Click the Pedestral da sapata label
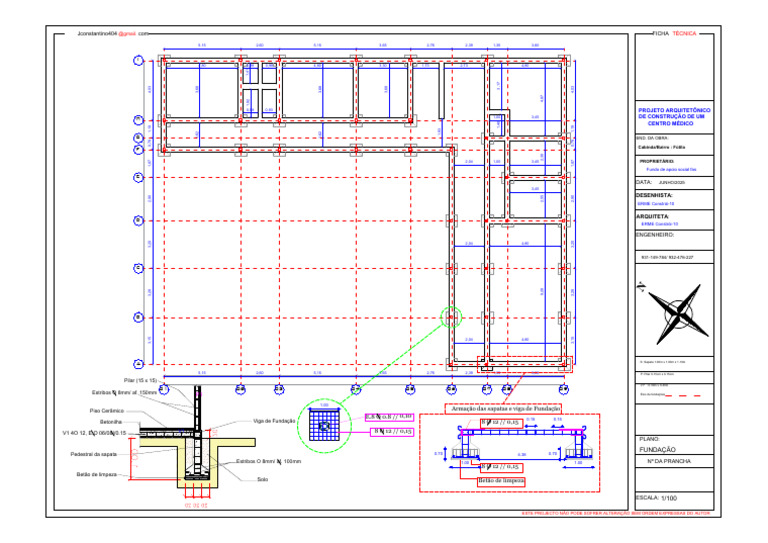This screenshot has width=768, height=543. pyautogui.click(x=94, y=454)
